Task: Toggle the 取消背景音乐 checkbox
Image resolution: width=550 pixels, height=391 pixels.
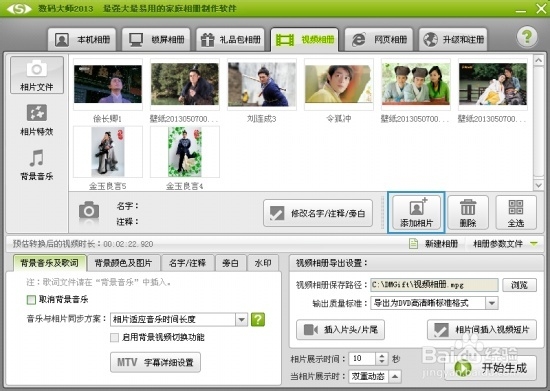Action: (31, 299)
